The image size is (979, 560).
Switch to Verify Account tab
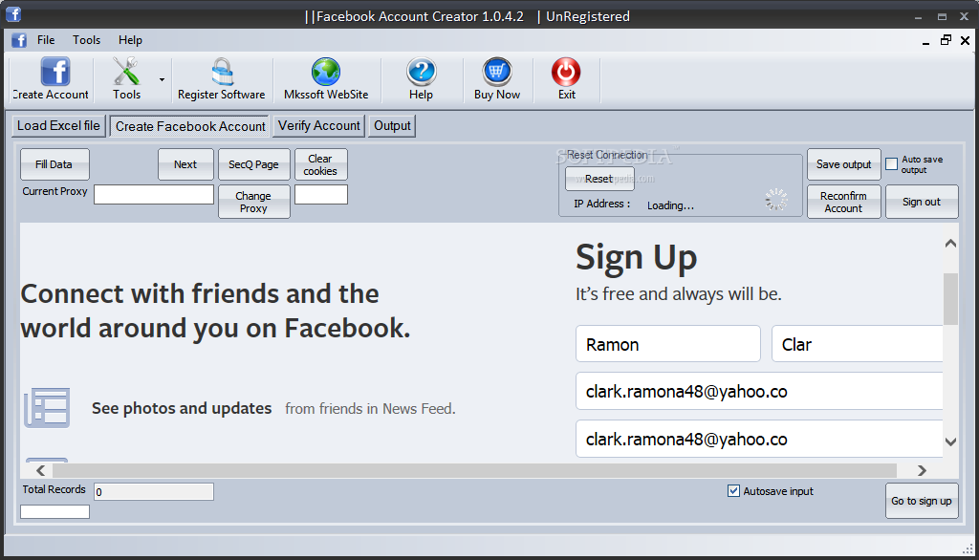pos(319,125)
